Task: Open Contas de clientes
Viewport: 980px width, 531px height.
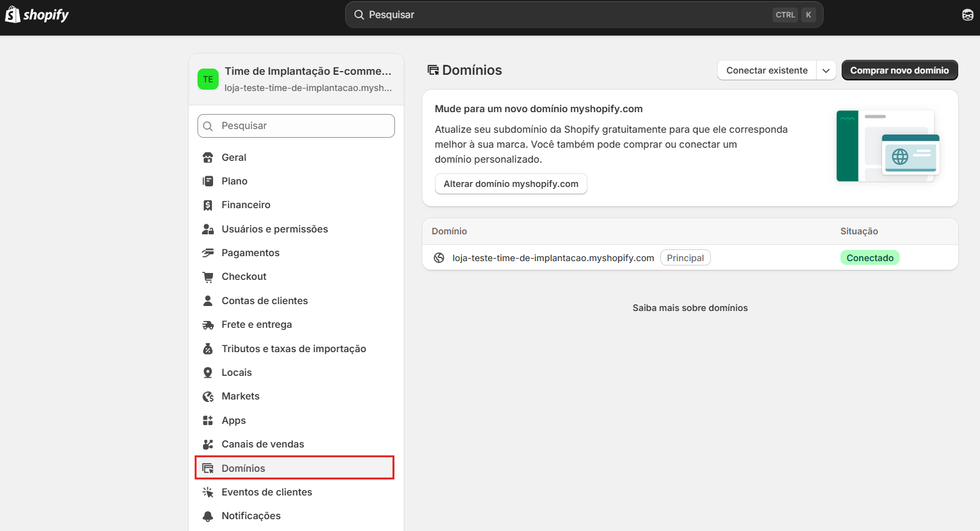Action: tap(296, 301)
